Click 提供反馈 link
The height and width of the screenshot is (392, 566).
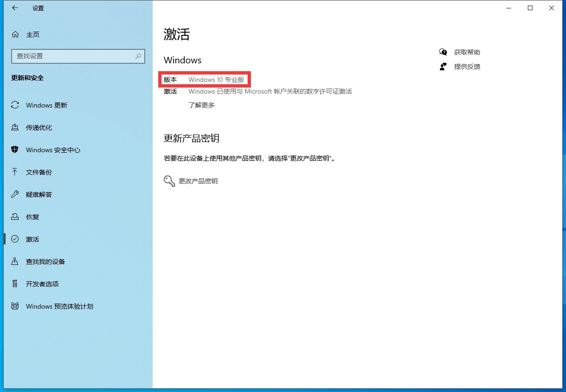click(x=467, y=67)
